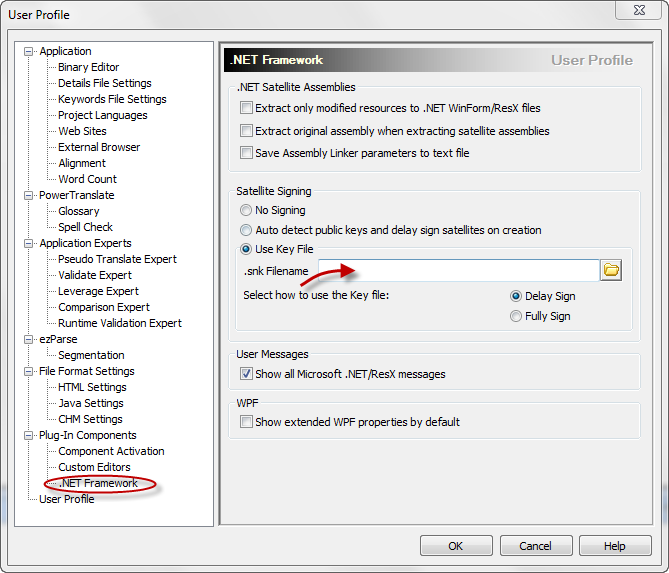The width and height of the screenshot is (669, 573).
Task: Open the Word Count settings page
Action: click(87, 179)
